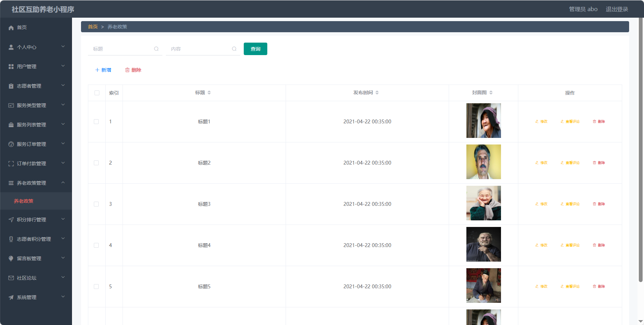This screenshot has height=325, width=644.
Task: Expand 订单付款管理 menu chevron
Action: [63, 163]
